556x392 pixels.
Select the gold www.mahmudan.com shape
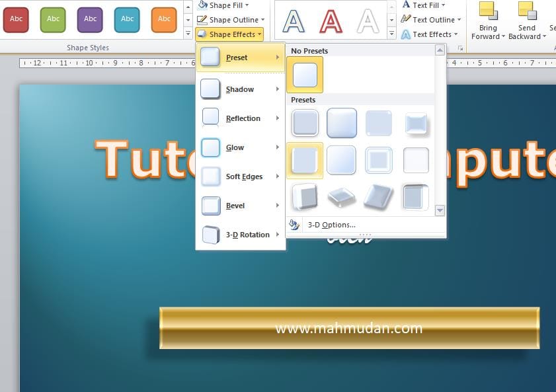pos(349,328)
